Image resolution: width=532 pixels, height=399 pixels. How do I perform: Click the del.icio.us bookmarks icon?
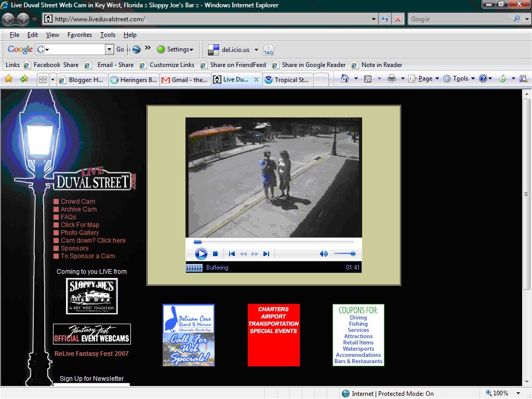pos(214,49)
